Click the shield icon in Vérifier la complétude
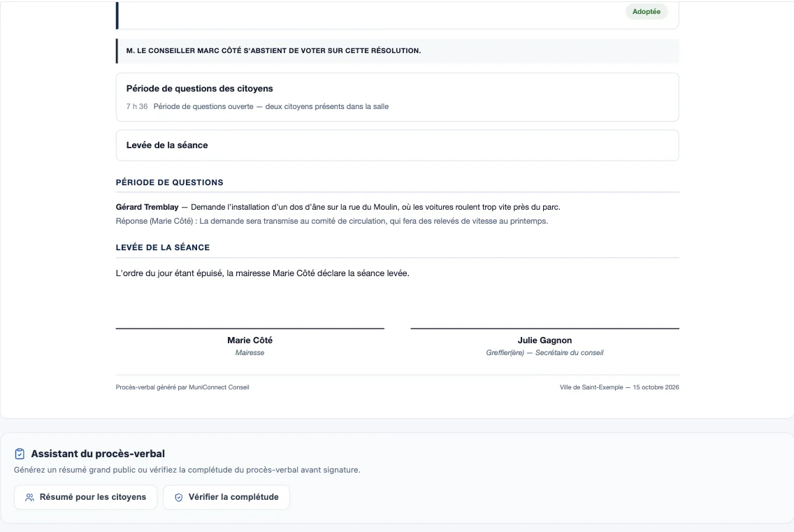This screenshot has height=532, width=794. click(179, 498)
